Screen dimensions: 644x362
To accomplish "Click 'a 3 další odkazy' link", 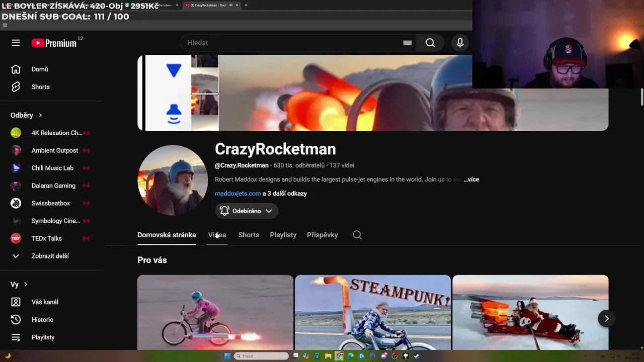I will pos(285,194).
